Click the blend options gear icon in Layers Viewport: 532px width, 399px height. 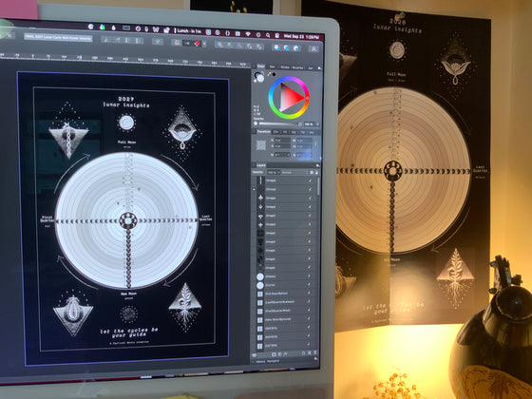pos(312,172)
